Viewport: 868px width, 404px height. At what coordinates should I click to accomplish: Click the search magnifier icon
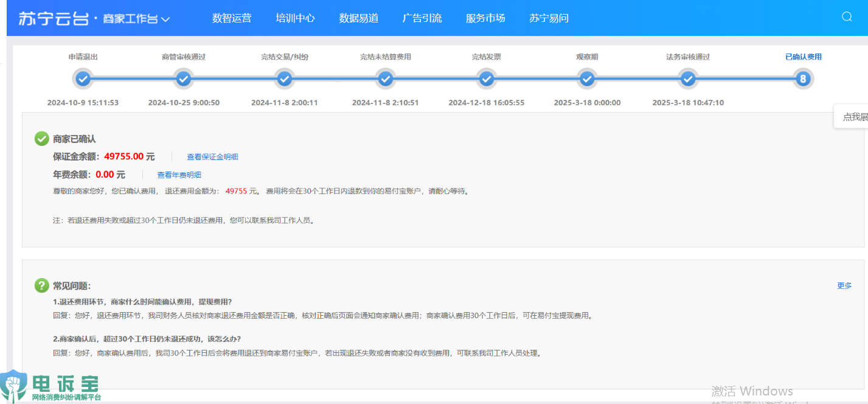[x=847, y=17]
